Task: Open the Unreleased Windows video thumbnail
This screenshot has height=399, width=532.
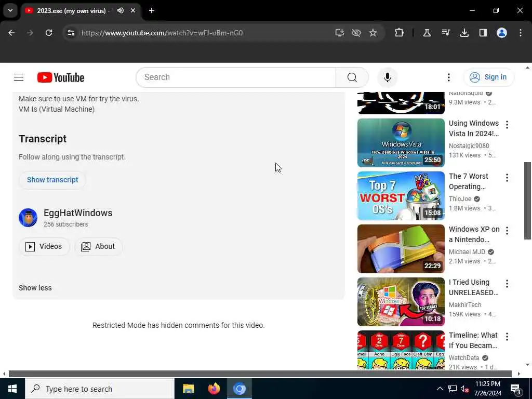Action: pos(401,302)
